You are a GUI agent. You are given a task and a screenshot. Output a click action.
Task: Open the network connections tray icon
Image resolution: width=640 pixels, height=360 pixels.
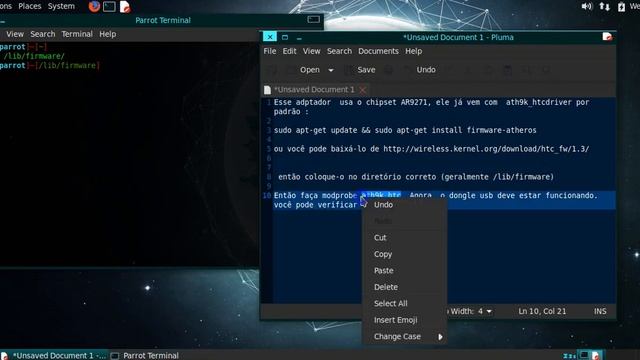click(x=604, y=6)
